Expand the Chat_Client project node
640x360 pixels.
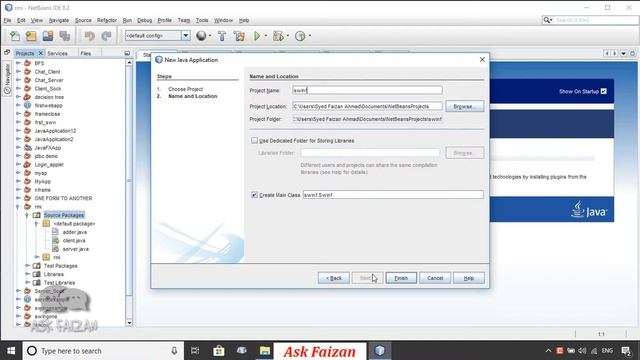(x=18, y=71)
